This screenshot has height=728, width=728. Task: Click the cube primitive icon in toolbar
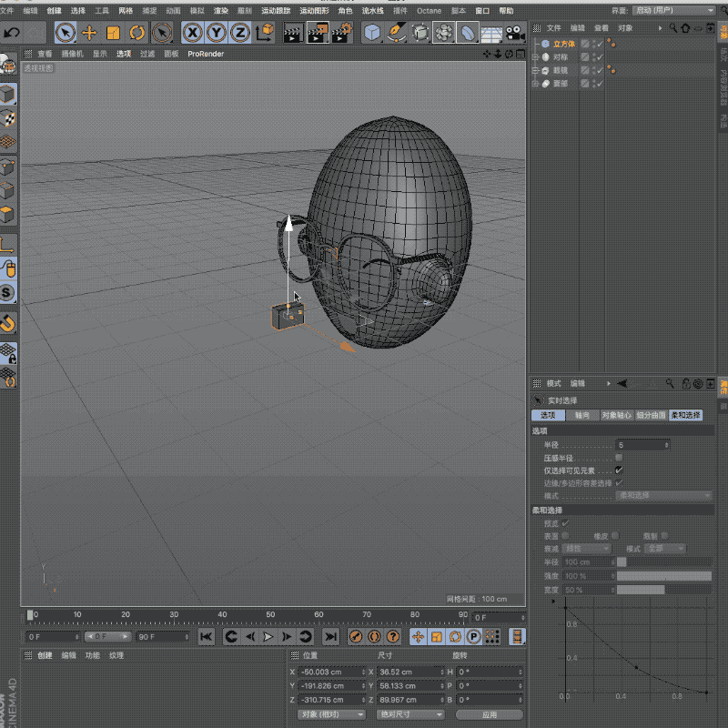[x=372, y=33]
